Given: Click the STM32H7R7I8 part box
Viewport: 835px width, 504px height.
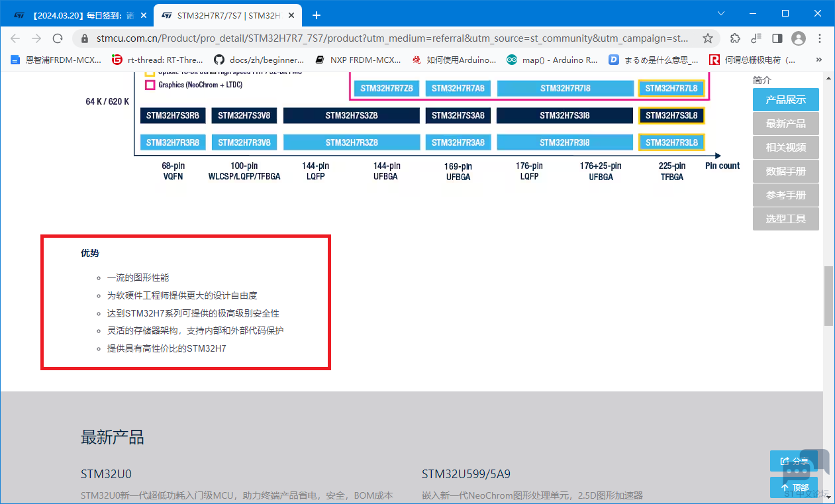Looking at the screenshot, I should 565,88.
